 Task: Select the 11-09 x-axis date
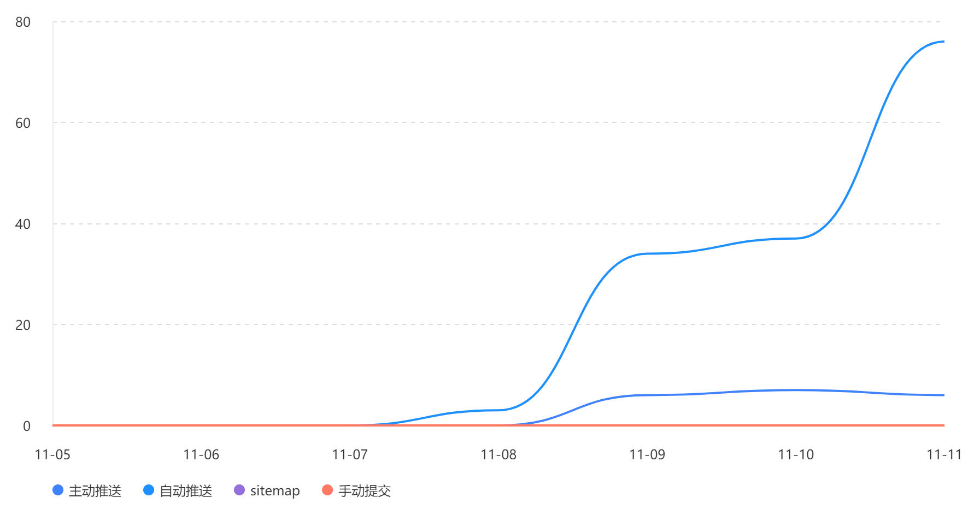(647, 454)
